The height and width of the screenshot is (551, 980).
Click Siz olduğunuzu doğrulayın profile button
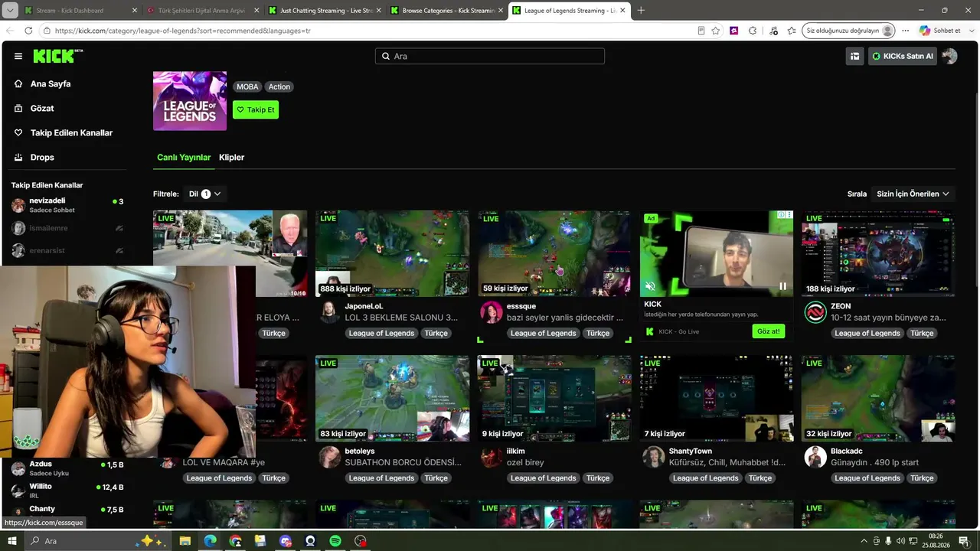848,31
